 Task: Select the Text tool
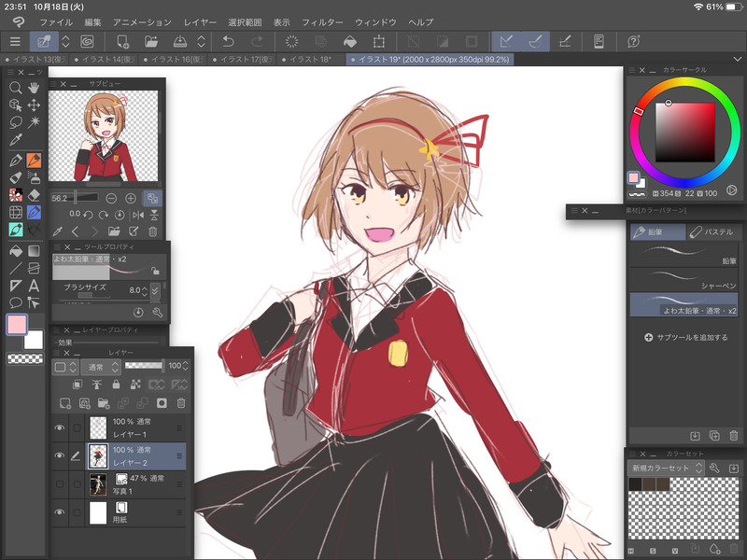pos(34,286)
